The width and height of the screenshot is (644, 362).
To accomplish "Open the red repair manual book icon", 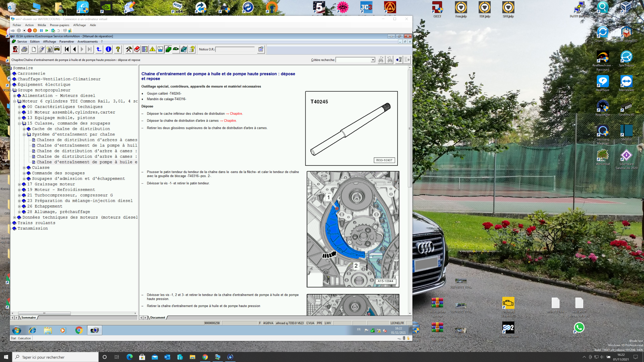I will click(137, 49).
